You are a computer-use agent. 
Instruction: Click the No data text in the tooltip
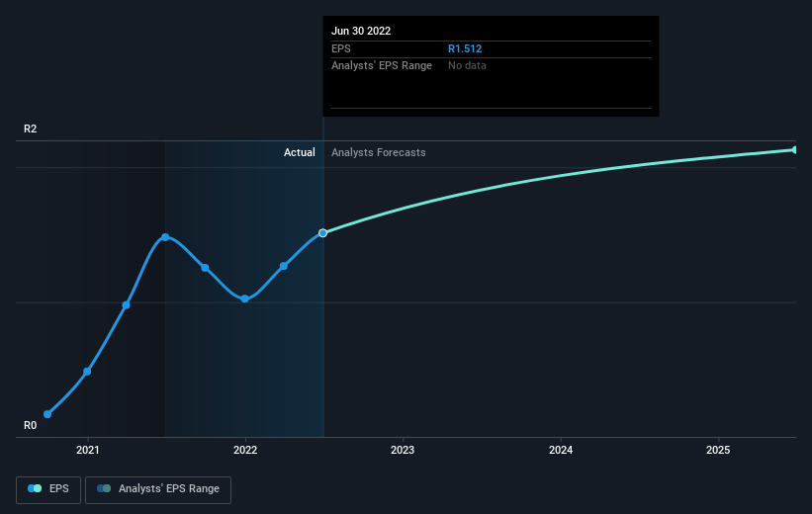tap(467, 66)
